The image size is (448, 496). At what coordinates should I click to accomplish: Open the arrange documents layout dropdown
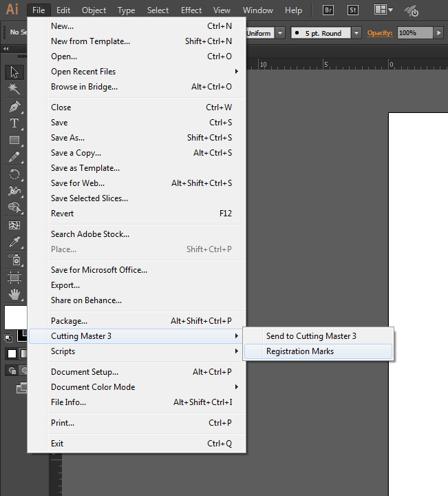(383, 10)
